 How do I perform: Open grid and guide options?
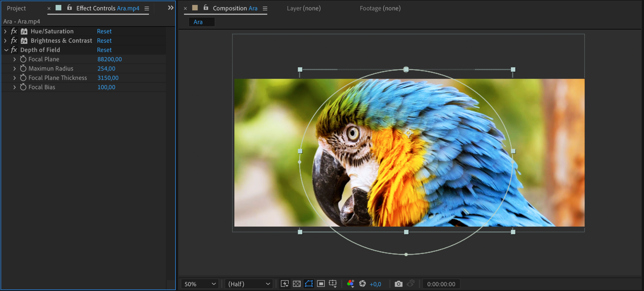pyautogui.click(x=333, y=284)
